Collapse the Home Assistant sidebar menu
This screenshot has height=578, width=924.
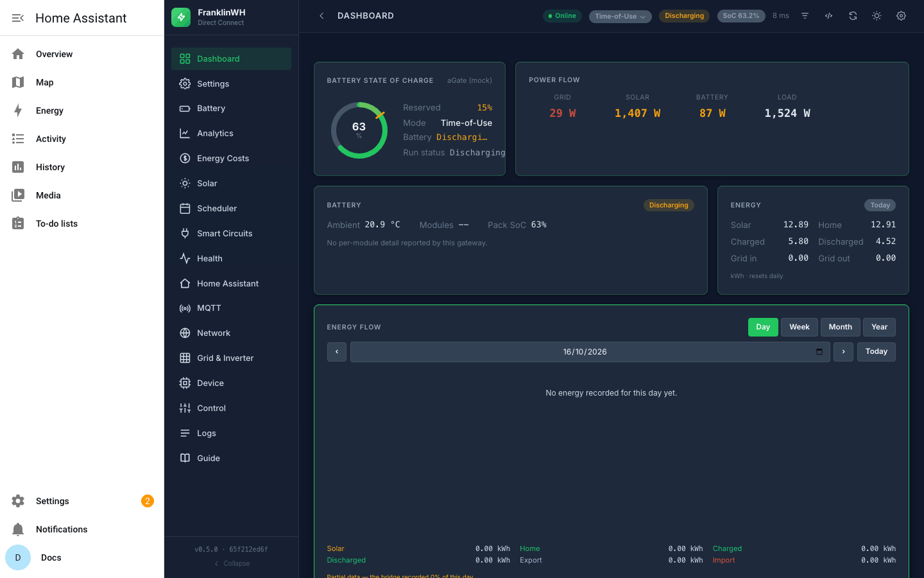coord(18,18)
